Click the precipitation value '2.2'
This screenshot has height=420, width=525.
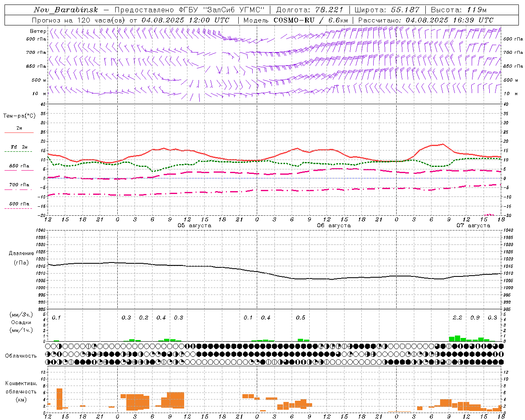(x=457, y=318)
